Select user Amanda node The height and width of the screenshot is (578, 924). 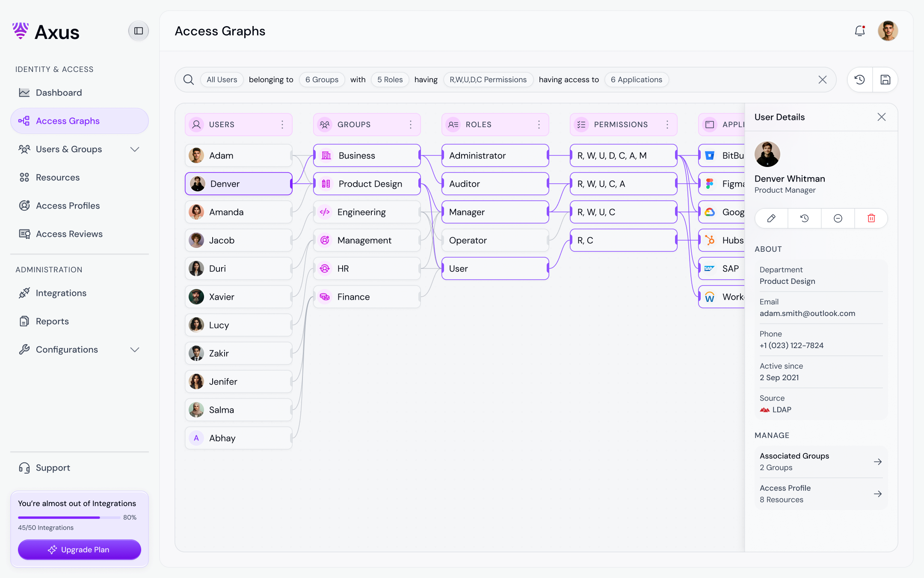pyautogui.click(x=239, y=212)
